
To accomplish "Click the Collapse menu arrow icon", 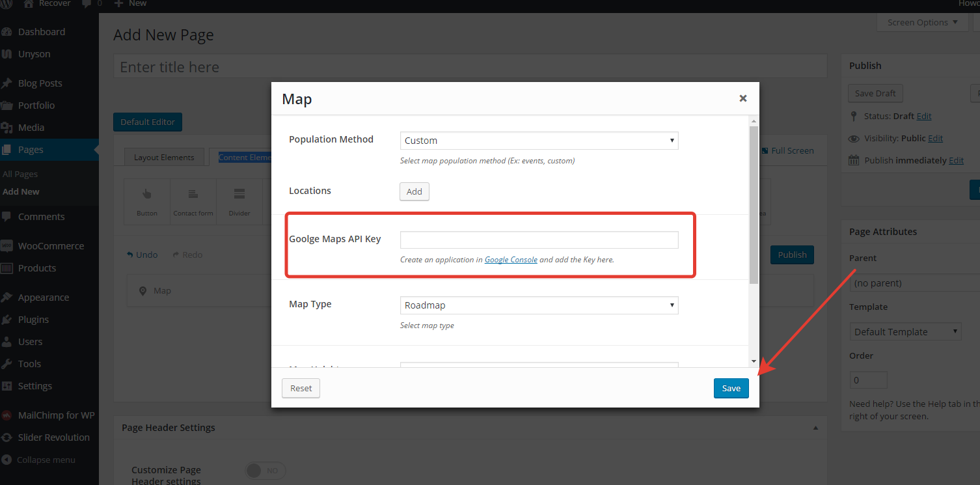I will click(7, 460).
